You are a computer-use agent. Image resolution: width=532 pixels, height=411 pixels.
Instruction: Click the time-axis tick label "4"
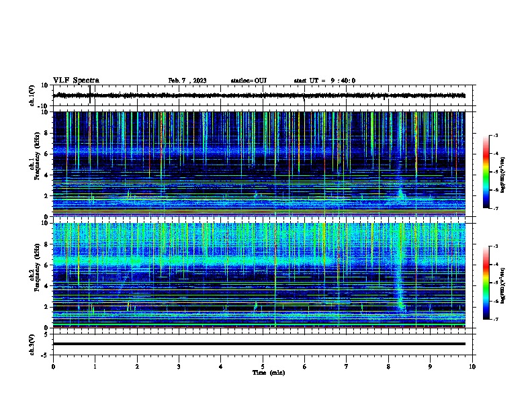coord(221,366)
